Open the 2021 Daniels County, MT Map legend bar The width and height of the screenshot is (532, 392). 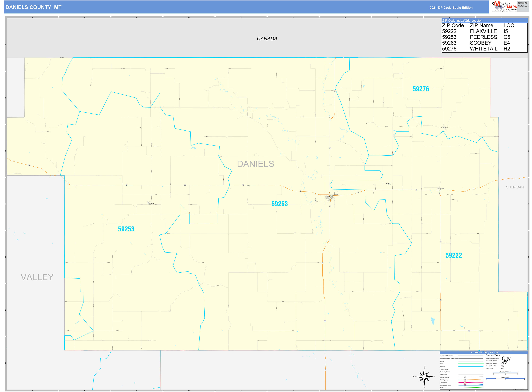484,352
